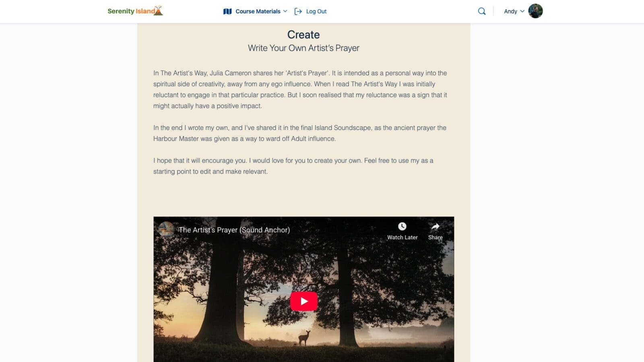Viewport: 644px width, 362px height.
Task: Click the Share label on the video
Action: tap(435, 237)
